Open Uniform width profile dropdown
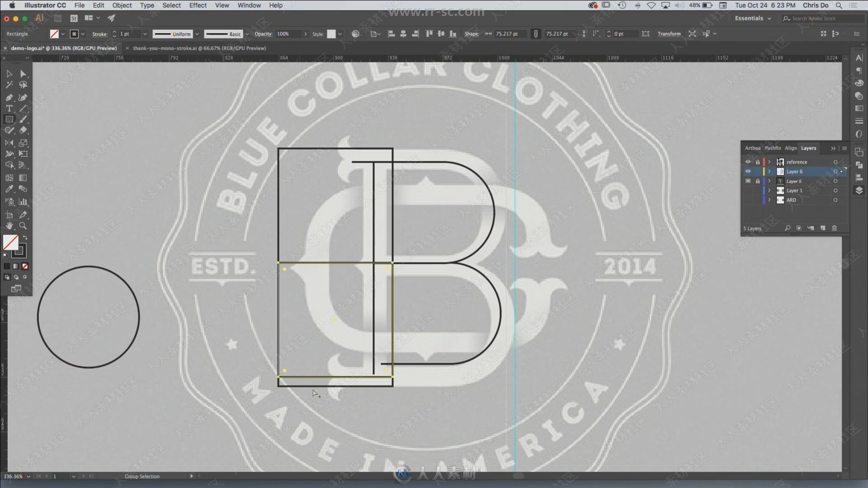 pyautogui.click(x=197, y=34)
